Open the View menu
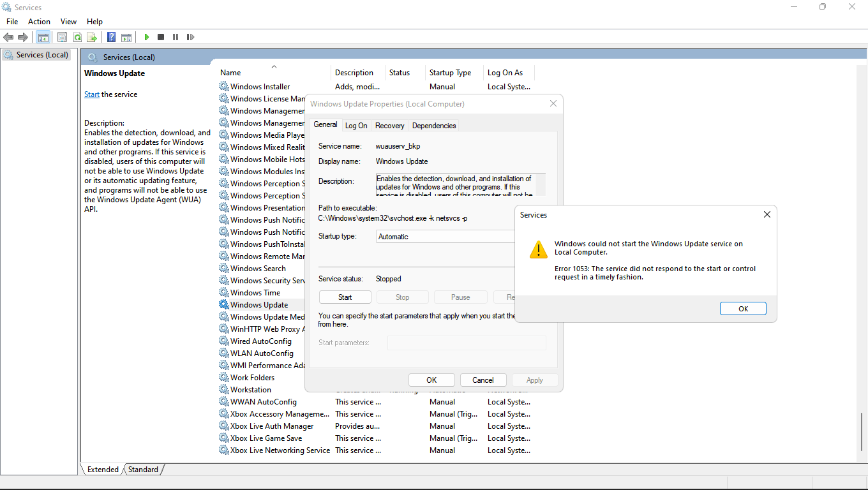The width and height of the screenshot is (868, 490). click(68, 21)
